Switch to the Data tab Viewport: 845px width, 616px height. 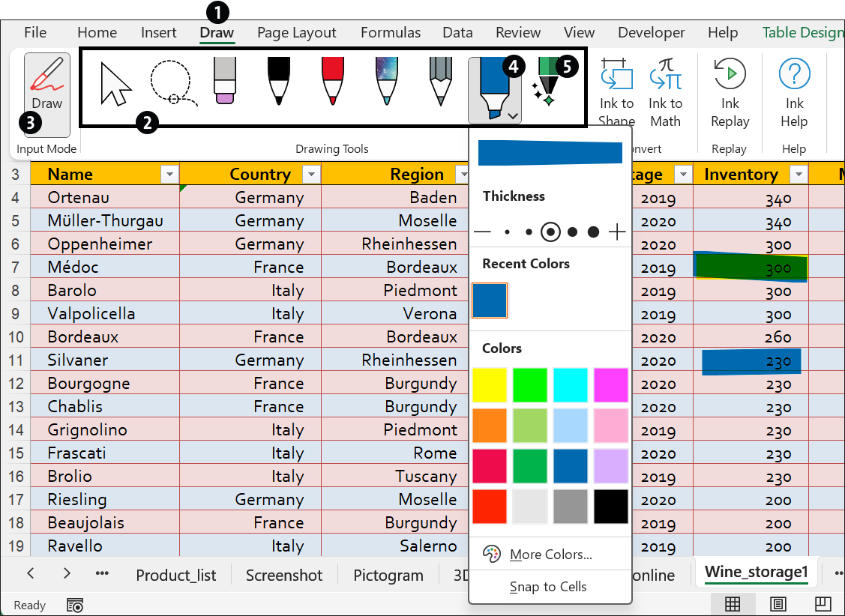(x=457, y=32)
